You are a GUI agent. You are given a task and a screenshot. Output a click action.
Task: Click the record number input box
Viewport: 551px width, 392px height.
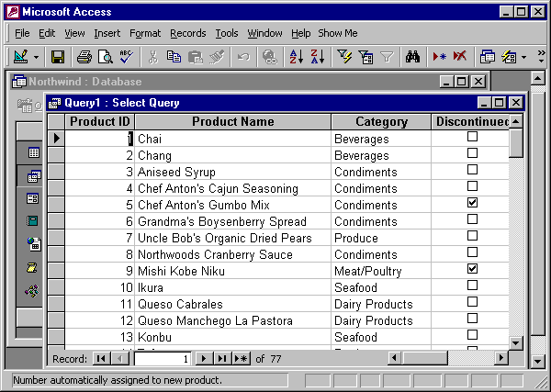pos(163,359)
